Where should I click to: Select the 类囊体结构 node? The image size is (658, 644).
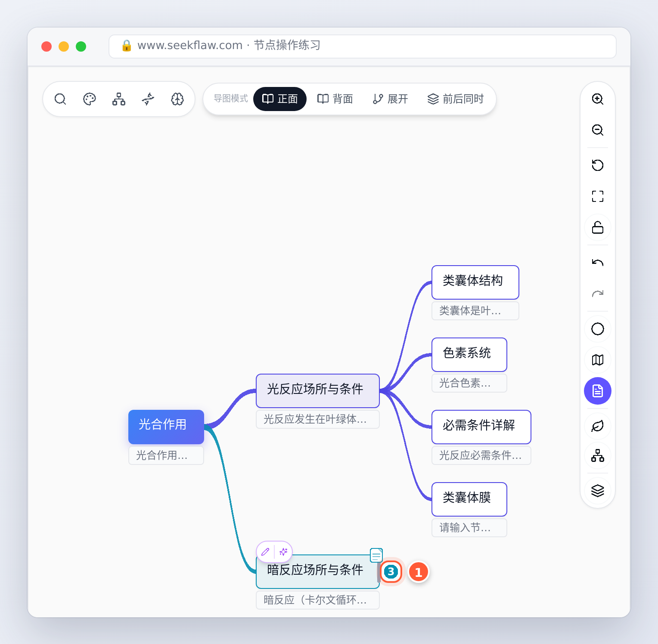pyautogui.click(x=475, y=282)
